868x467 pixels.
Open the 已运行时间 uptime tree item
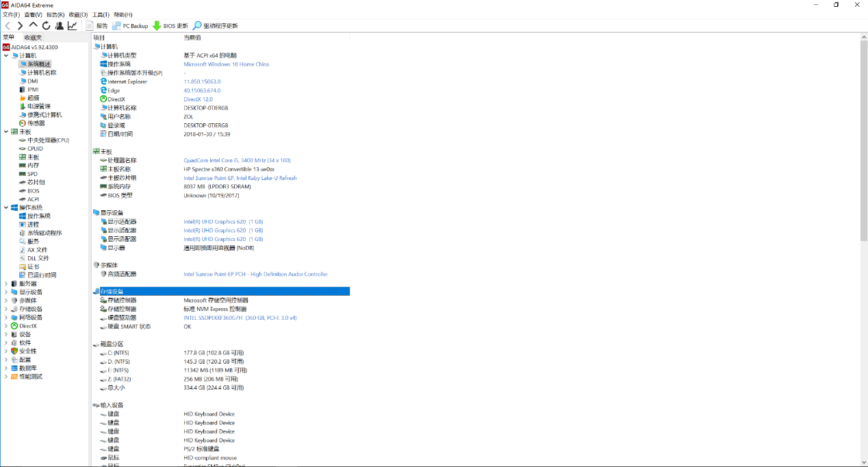(38, 275)
